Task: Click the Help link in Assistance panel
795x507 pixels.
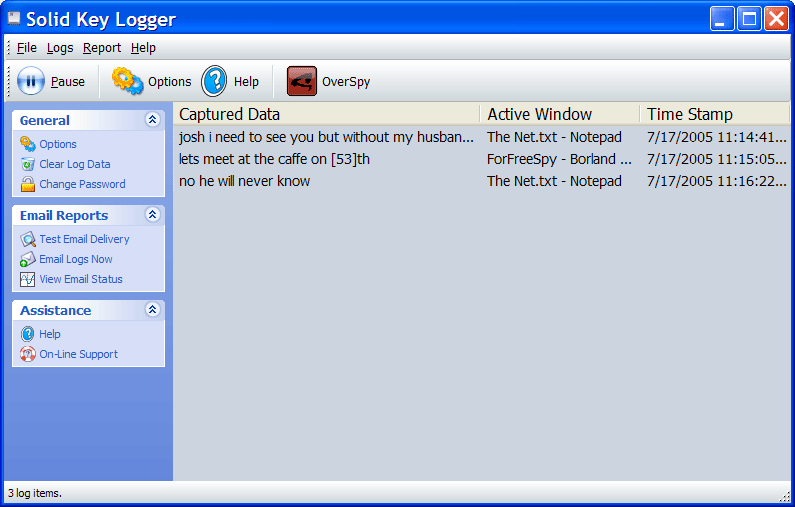Action: (x=50, y=334)
